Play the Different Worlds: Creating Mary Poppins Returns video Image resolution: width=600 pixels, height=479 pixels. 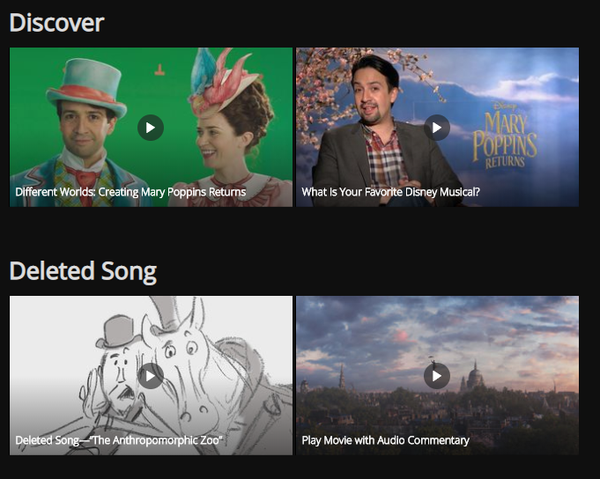[150, 127]
